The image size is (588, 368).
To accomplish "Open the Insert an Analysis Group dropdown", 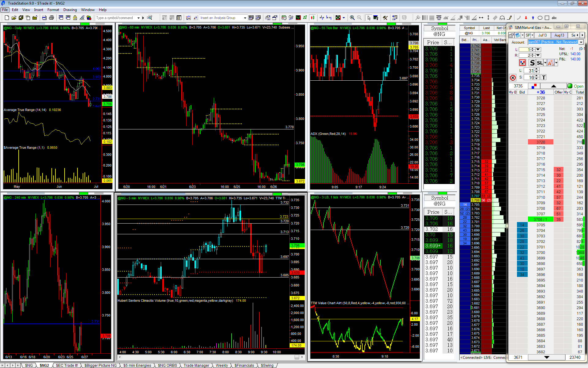I will tap(245, 18).
